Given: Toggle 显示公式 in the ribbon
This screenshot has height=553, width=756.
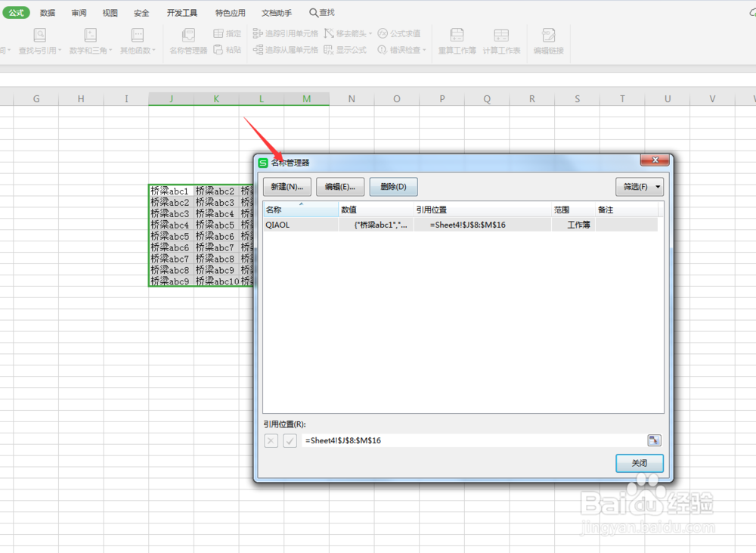Looking at the screenshot, I should 345,50.
